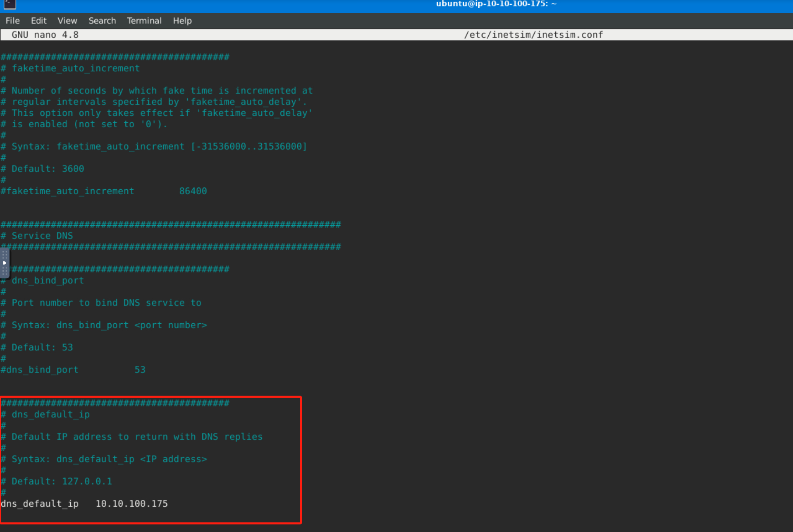793x532 pixels.
Task: Click the "is enabled (not set to '0')" line
Action: point(84,124)
